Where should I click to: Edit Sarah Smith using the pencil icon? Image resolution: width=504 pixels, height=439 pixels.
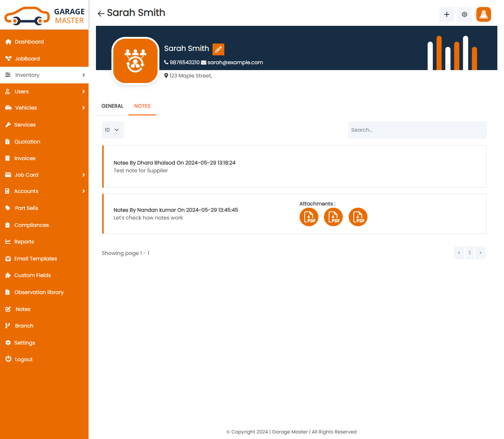pyautogui.click(x=218, y=49)
